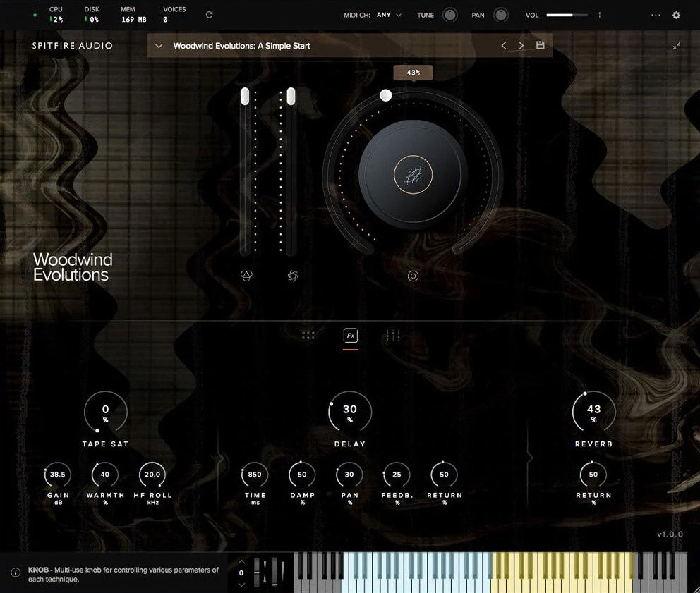
Task: Go to the next preset arrow
Action: pos(521,45)
